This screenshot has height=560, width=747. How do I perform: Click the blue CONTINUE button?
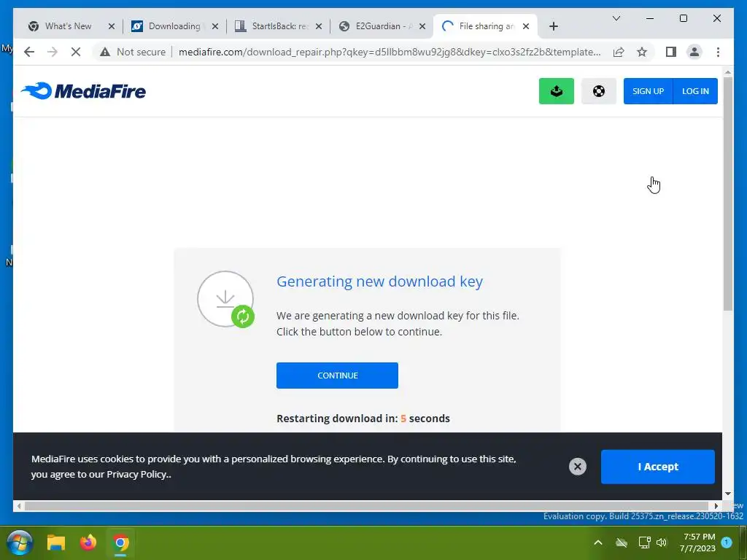pos(337,376)
